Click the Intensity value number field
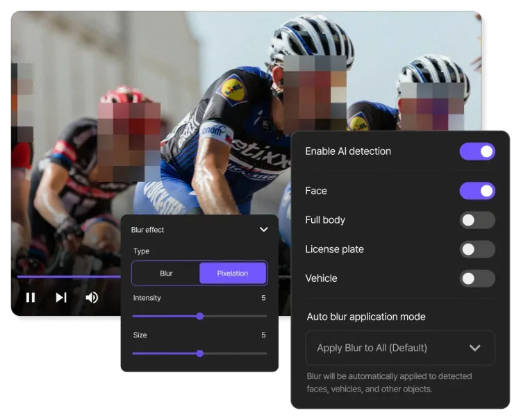The image size is (521, 420). click(x=263, y=298)
